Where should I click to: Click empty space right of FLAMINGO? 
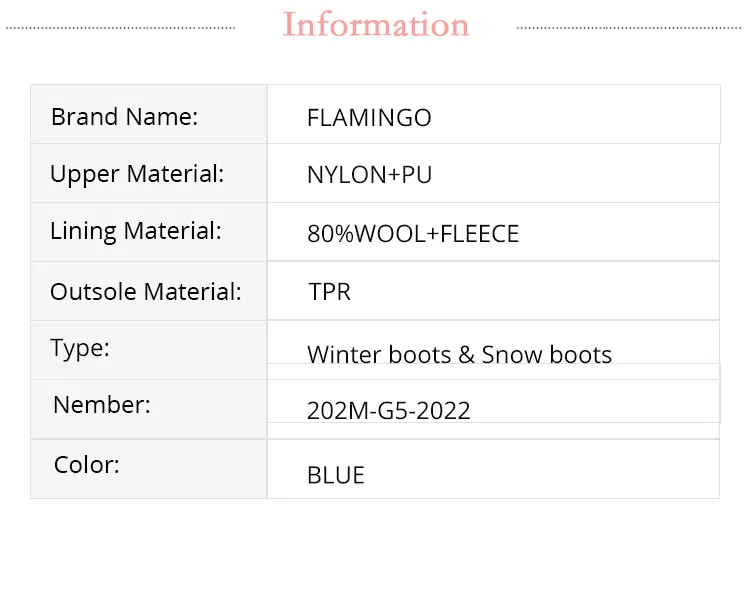(x=574, y=115)
